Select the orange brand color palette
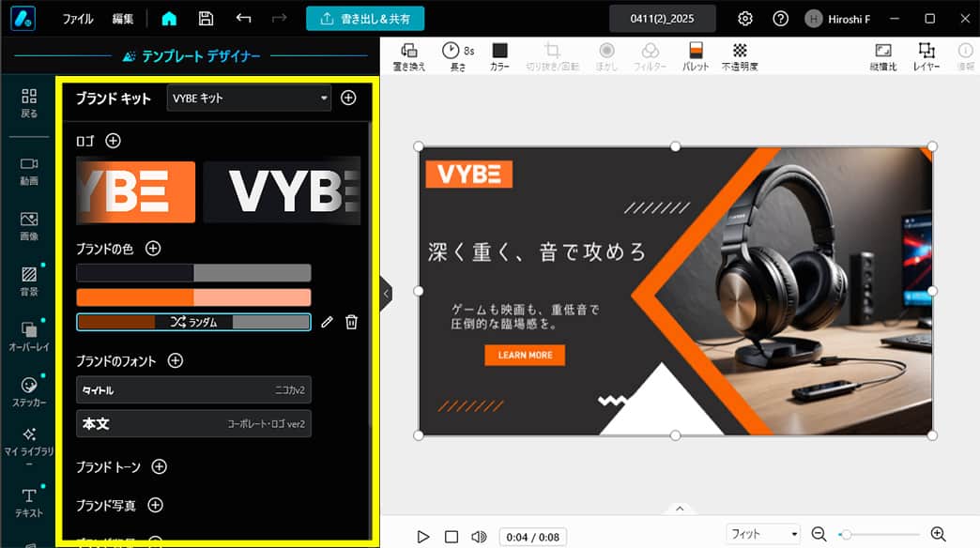 point(193,297)
